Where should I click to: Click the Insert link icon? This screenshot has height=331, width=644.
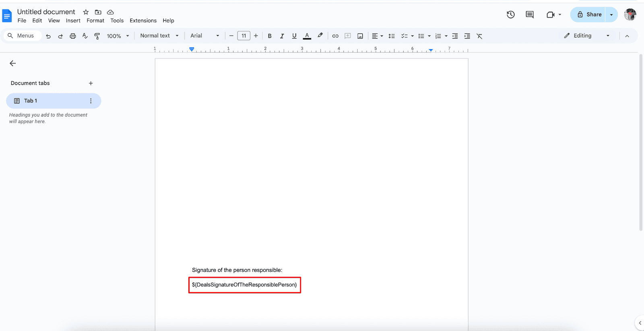coord(335,36)
